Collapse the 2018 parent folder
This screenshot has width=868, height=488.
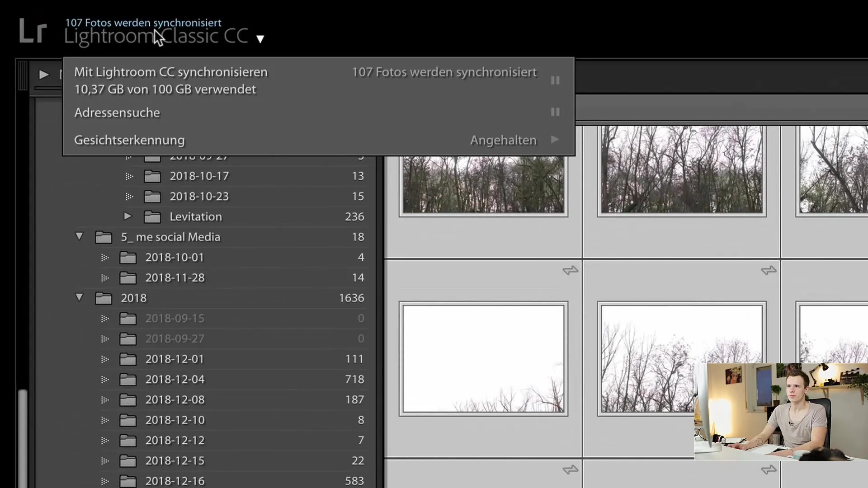click(x=79, y=297)
